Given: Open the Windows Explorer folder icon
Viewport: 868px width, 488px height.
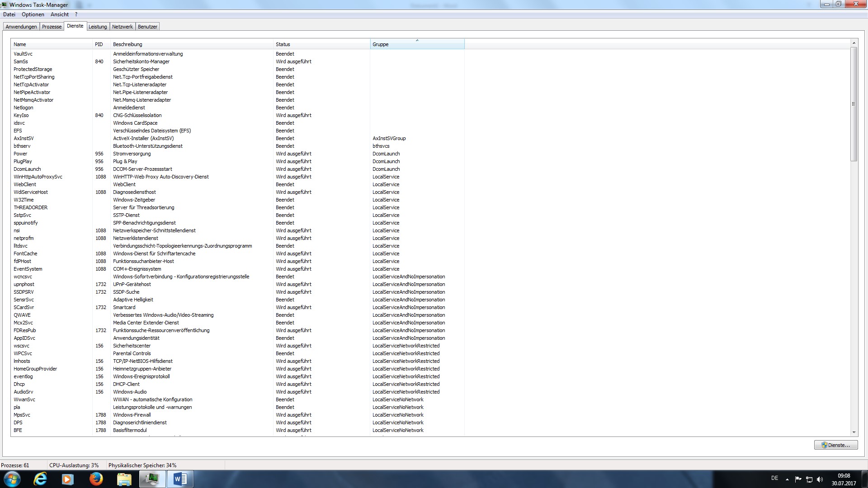Looking at the screenshot, I should [124, 479].
